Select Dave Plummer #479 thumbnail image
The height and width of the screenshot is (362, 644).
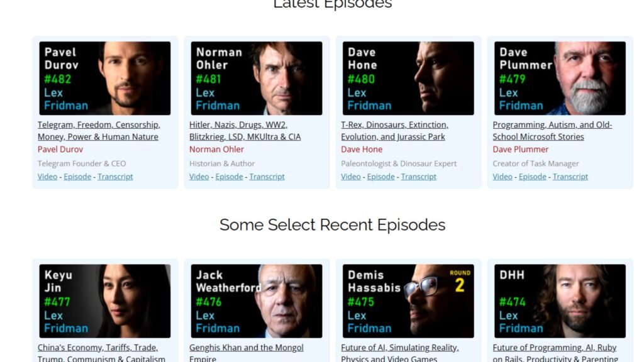click(x=560, y=78)
